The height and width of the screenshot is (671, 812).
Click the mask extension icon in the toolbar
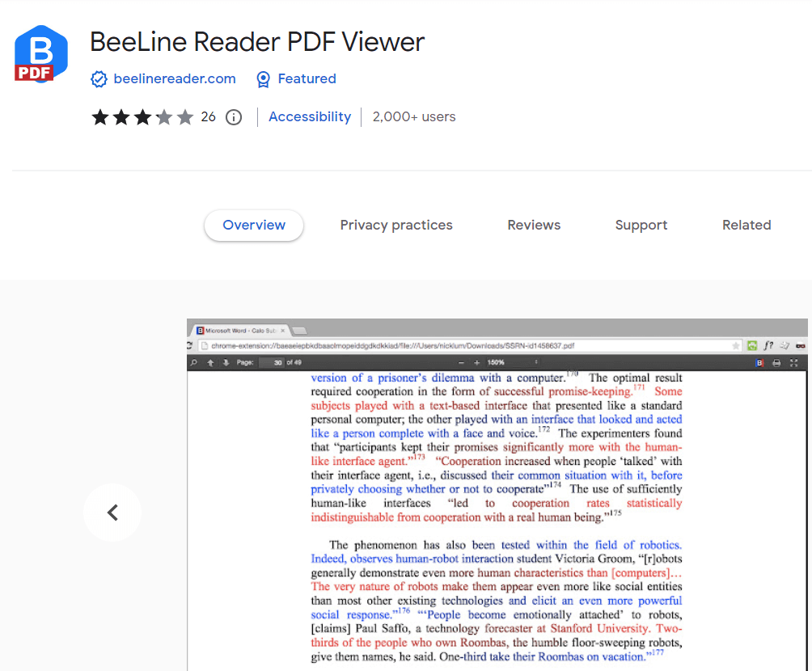click(x=801, y=346)
